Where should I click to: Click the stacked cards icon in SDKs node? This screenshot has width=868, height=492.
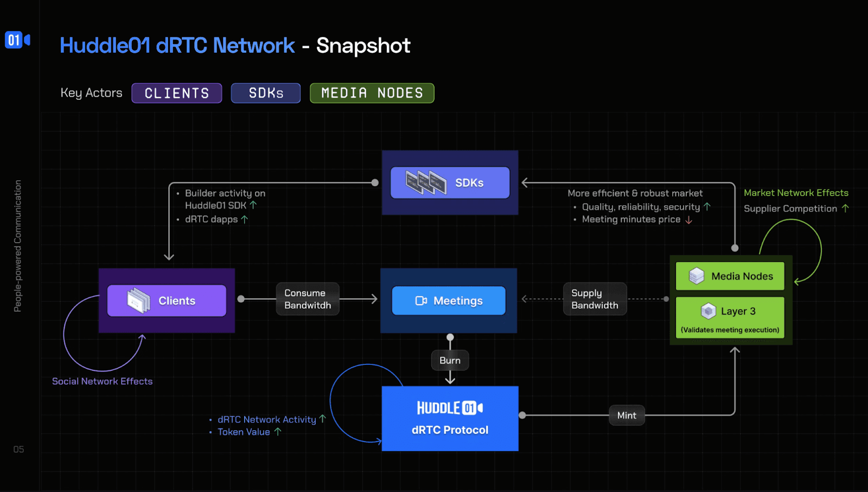coord(426,183)
